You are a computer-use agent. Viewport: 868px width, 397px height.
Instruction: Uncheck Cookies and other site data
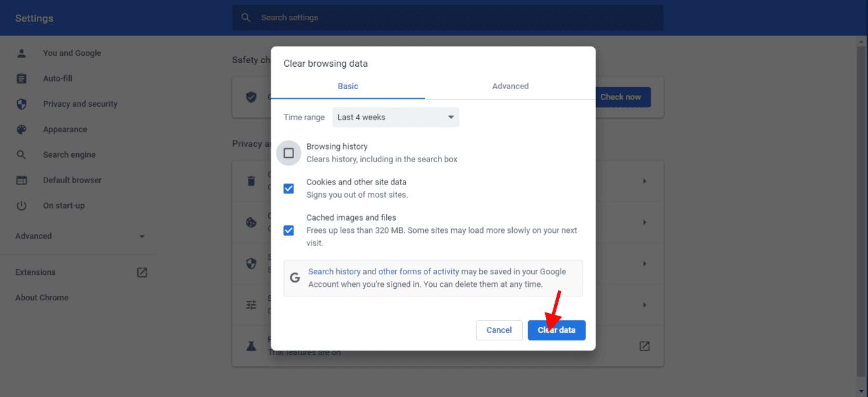(x=288, y=188)
